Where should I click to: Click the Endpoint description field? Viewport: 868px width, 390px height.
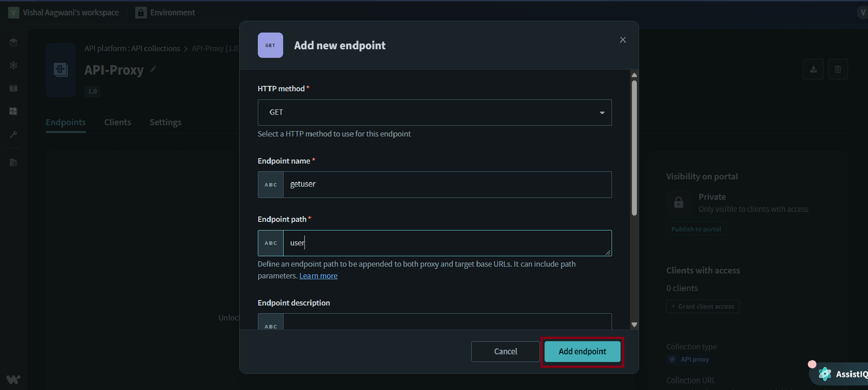click(435, 322)
